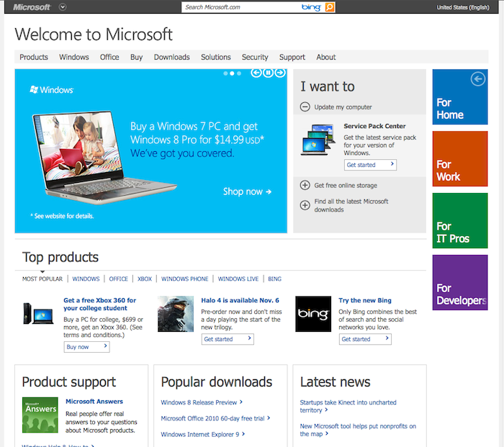Go to previous banner slide arrow
This screenshot has width=504, height=447.
point(256,73)
